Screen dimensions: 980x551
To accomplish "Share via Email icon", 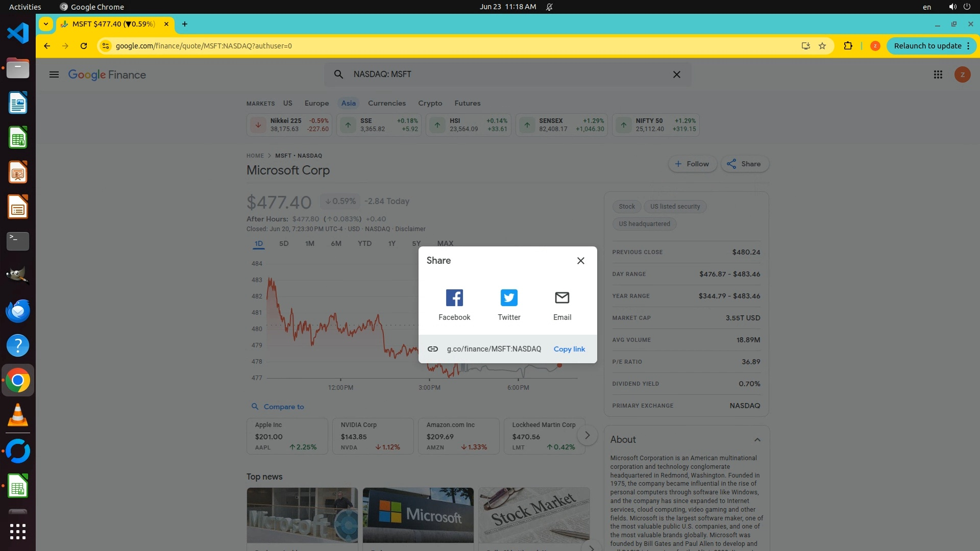I will tap(562, 298).
